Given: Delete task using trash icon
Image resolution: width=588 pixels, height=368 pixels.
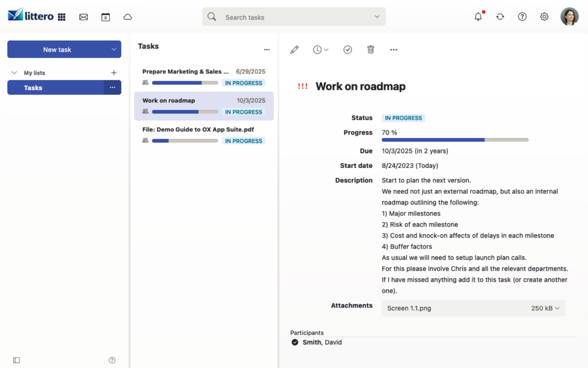Looking at the screenshot, I should tap(370, 50).
